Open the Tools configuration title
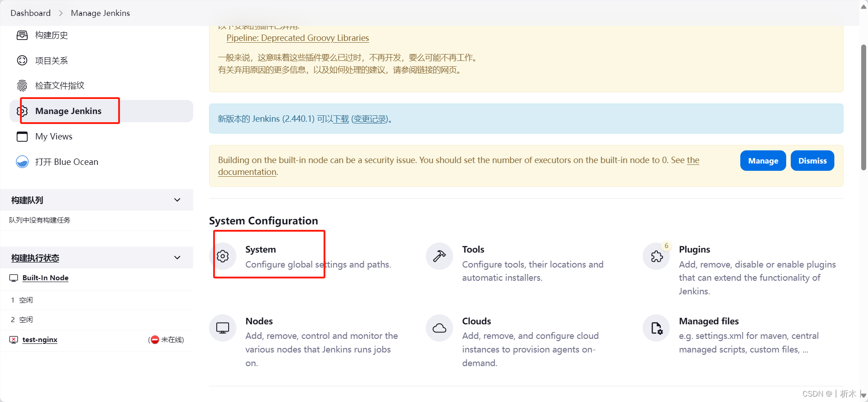This screenshot has width=868, height=402. (x=473, y=249)
